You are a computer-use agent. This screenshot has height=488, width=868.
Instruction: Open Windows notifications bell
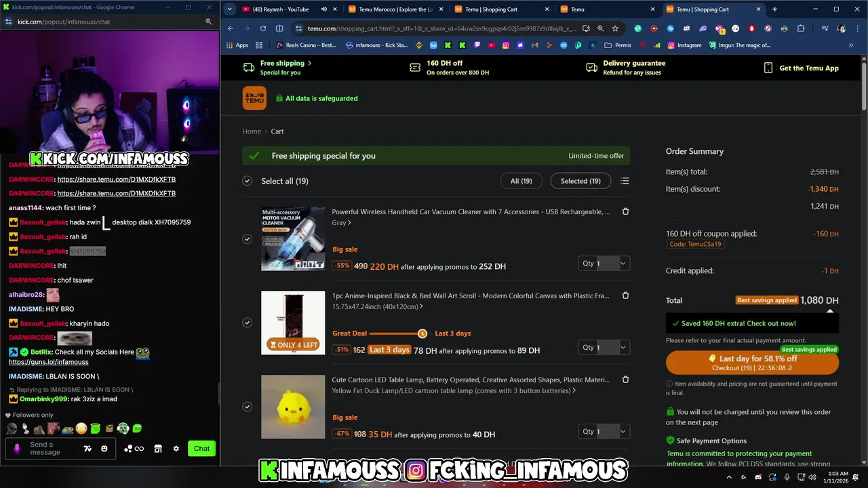856,477
